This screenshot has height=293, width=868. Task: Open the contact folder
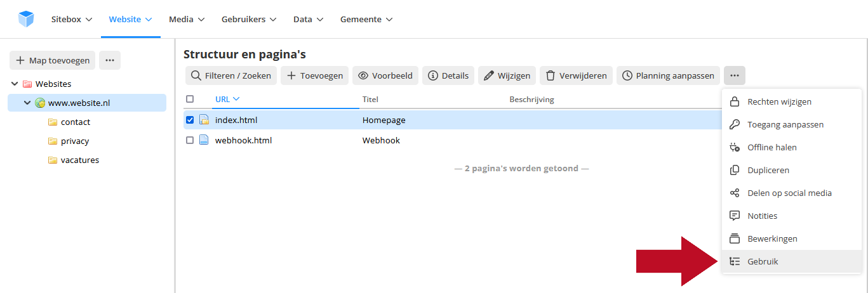click(x=76, y=122)
